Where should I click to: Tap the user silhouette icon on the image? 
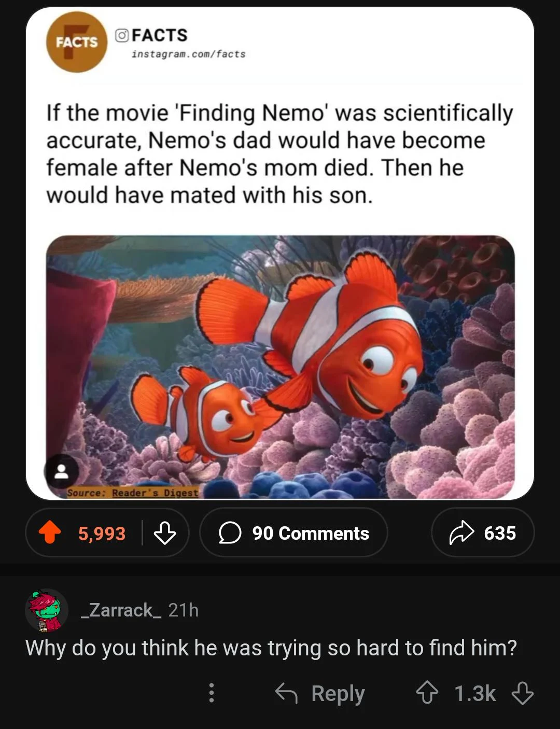click(62, 471)
